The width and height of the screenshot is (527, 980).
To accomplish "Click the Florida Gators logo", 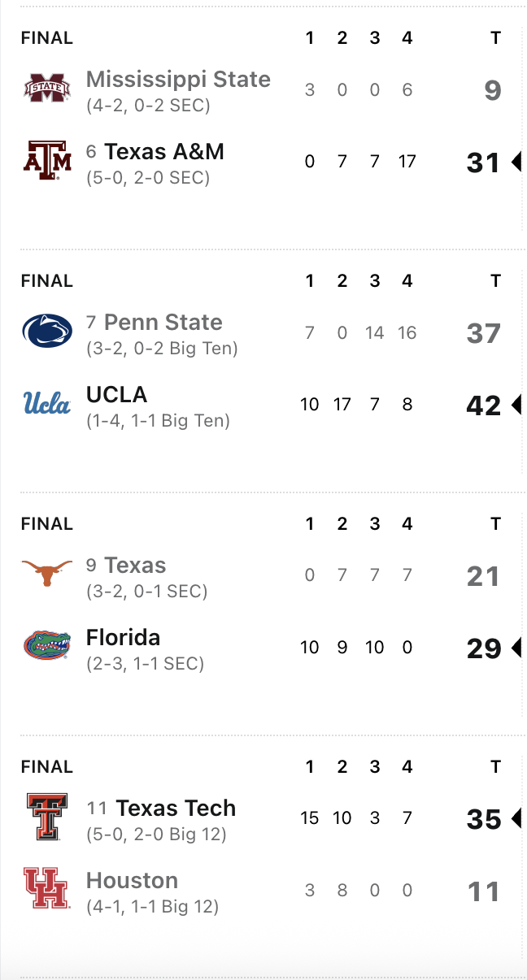I will coord(47,646).
